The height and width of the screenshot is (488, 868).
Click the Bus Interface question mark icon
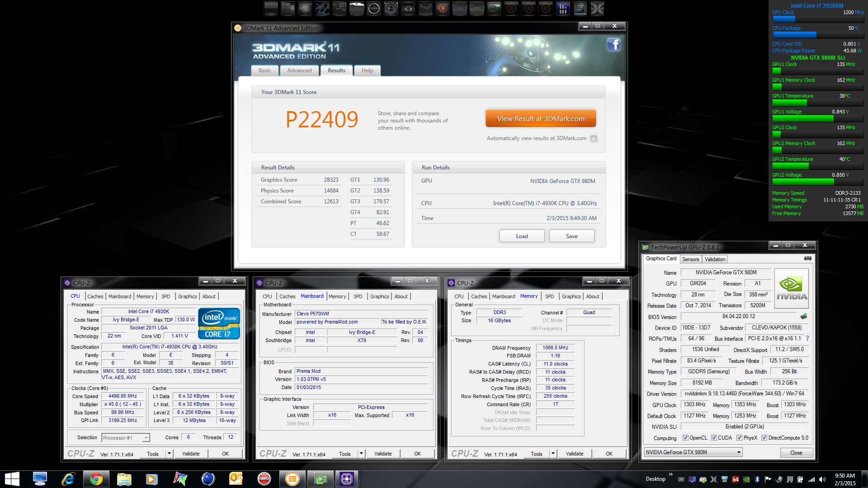click(807, 338)
